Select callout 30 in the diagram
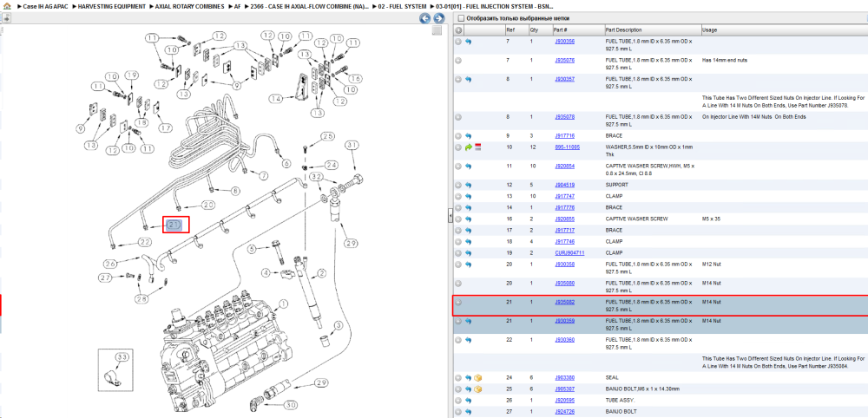Screen dimensions: 868x418 290,403
